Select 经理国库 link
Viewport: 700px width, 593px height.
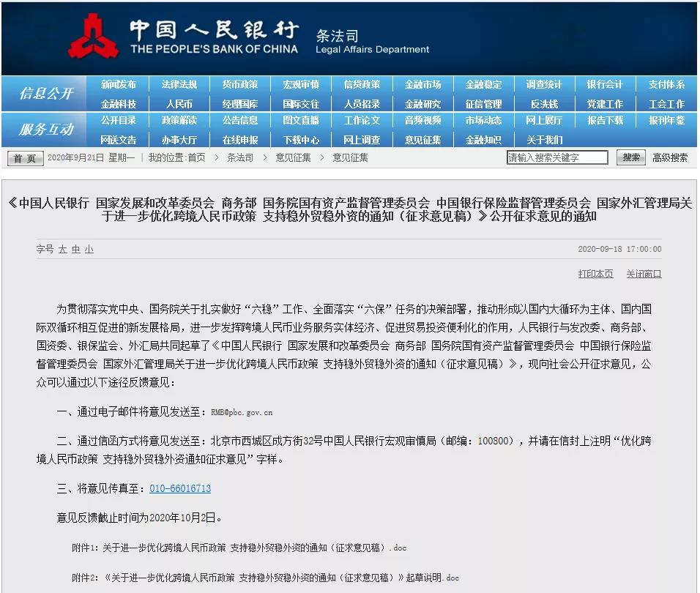coord(240,104)
